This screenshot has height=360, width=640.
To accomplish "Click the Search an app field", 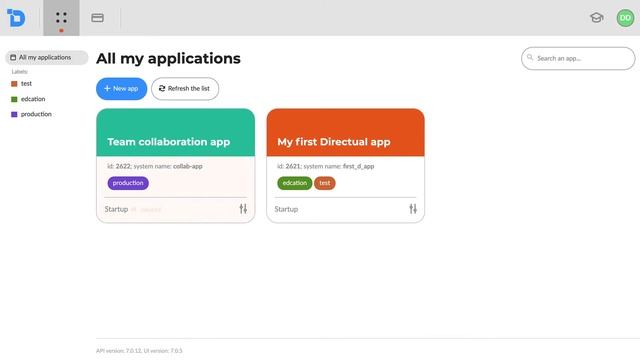I will (578, 58).
